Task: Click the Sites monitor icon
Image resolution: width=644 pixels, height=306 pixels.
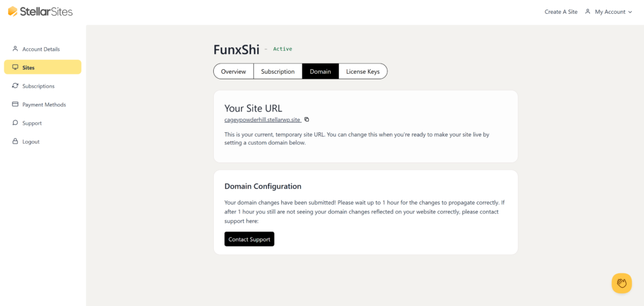Action: (x=15, y=67)
